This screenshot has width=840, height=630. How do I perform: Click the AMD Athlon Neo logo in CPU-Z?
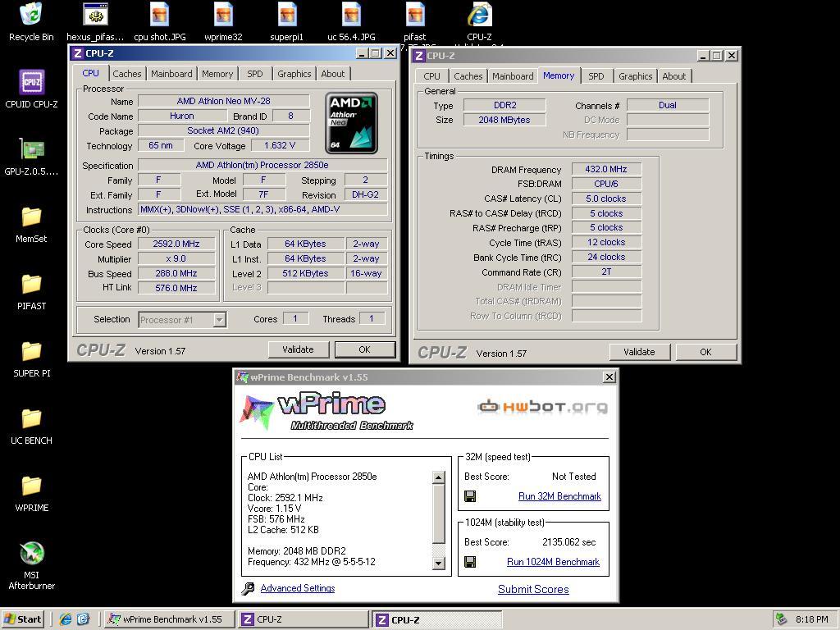coord(351,123)
